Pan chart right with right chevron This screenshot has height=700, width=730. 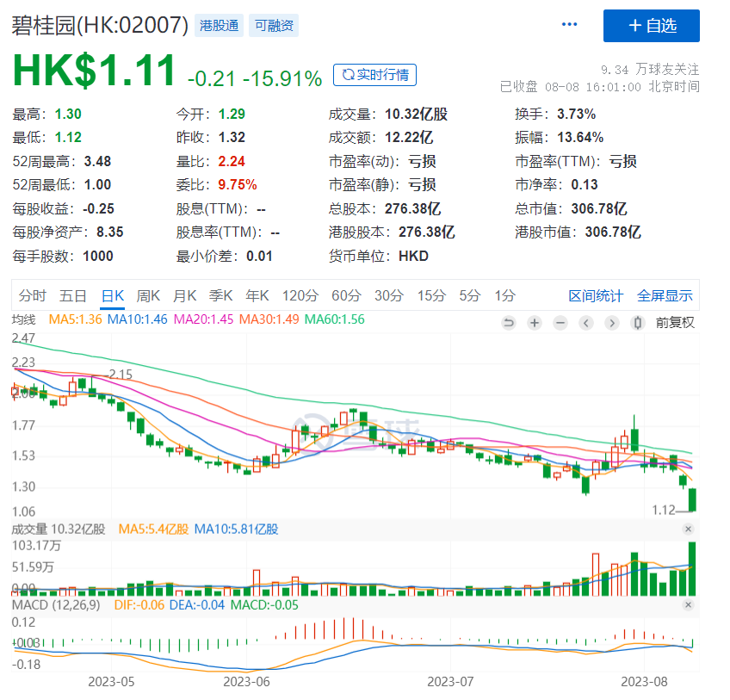tap(612, 322)
